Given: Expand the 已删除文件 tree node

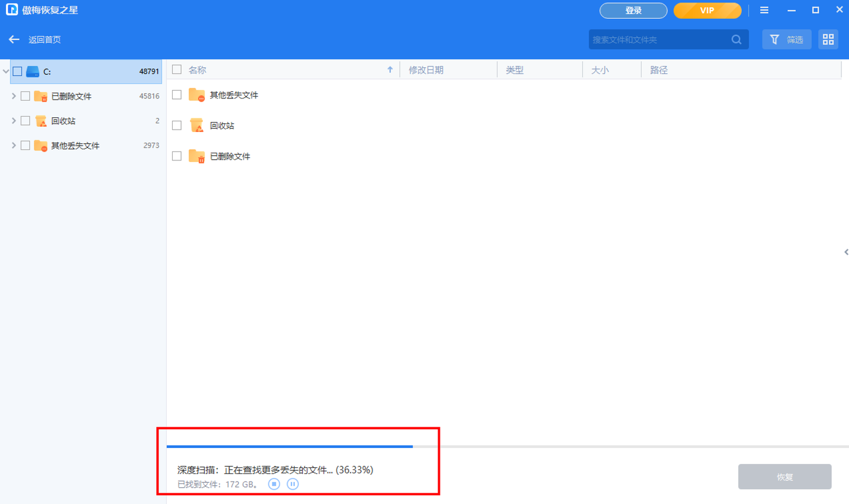Looking at the screenshot, I should 14,95.
